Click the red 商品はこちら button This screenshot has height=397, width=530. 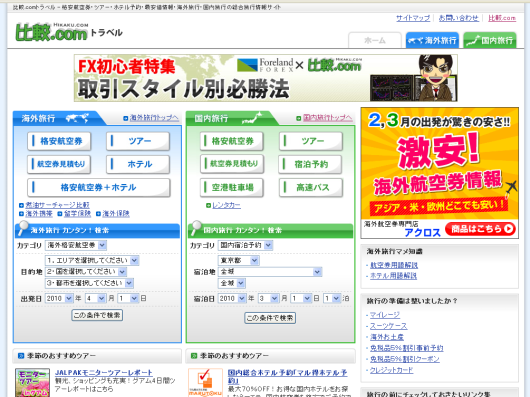pyautogui.click(x=480, y=229)
